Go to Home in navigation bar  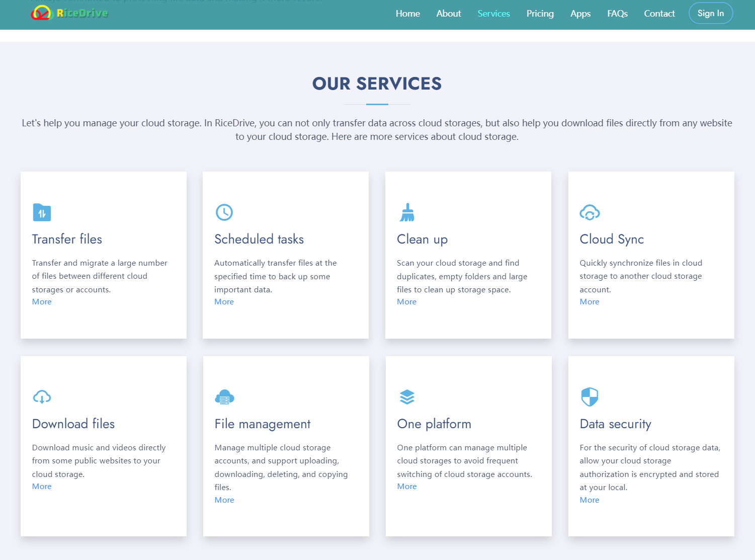coord(407,14)
